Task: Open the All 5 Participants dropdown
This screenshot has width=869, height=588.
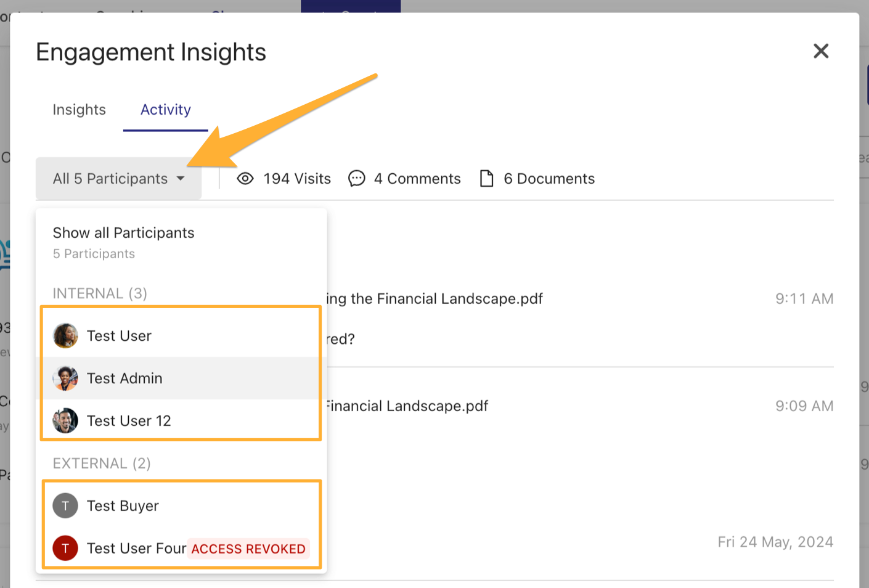Action: (118, 179)
